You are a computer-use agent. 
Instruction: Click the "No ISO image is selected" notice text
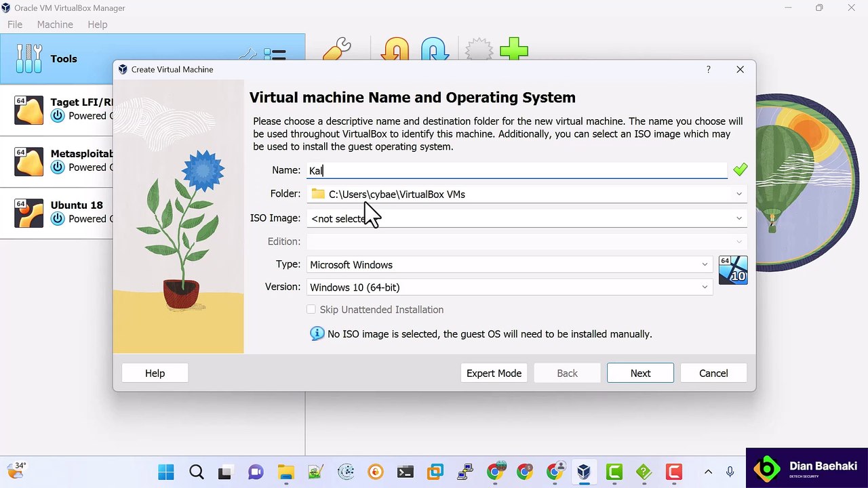tap(490, 334)
